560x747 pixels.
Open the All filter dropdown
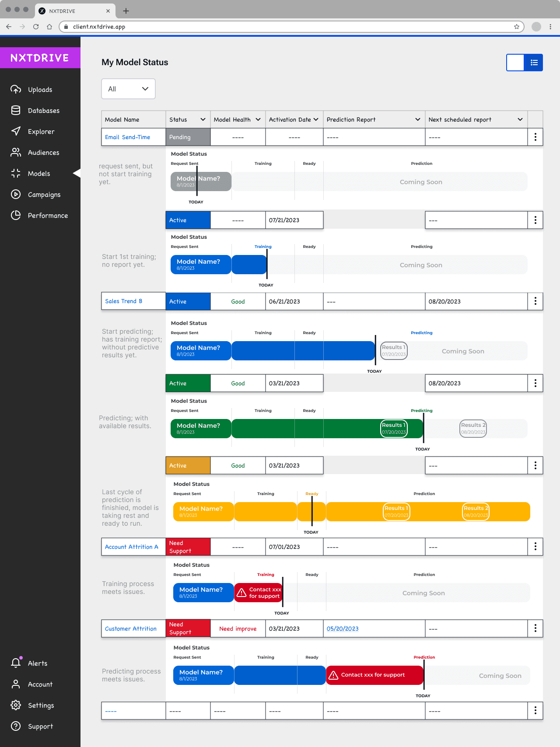coord(128,89)
